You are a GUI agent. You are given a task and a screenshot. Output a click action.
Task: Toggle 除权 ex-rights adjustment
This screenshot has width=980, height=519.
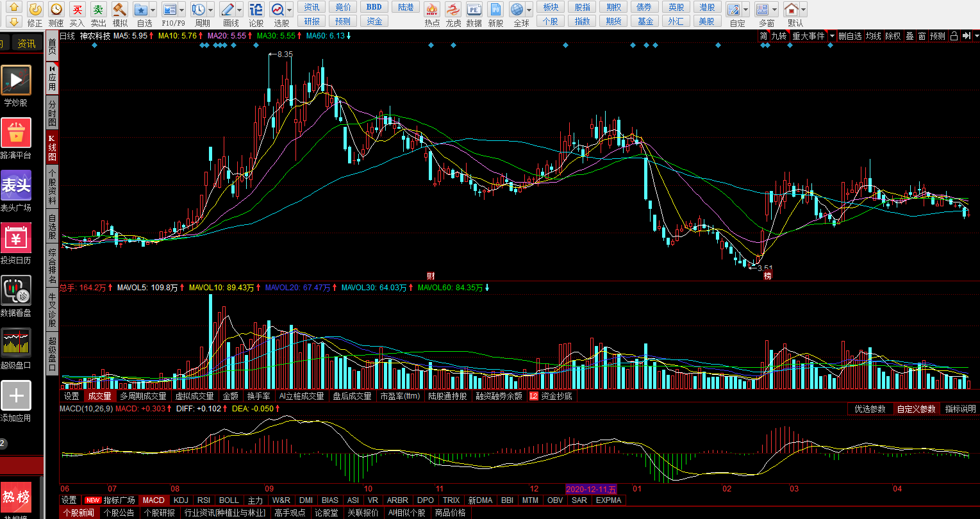893,37
